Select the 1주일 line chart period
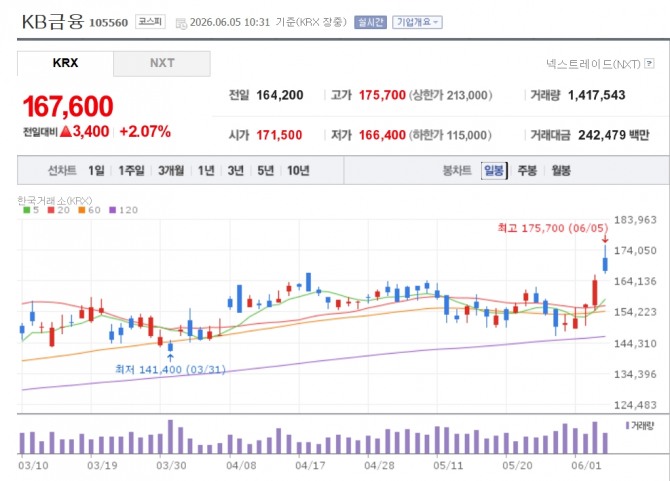This screenshot has height=481, width=670. pos(131,171)
